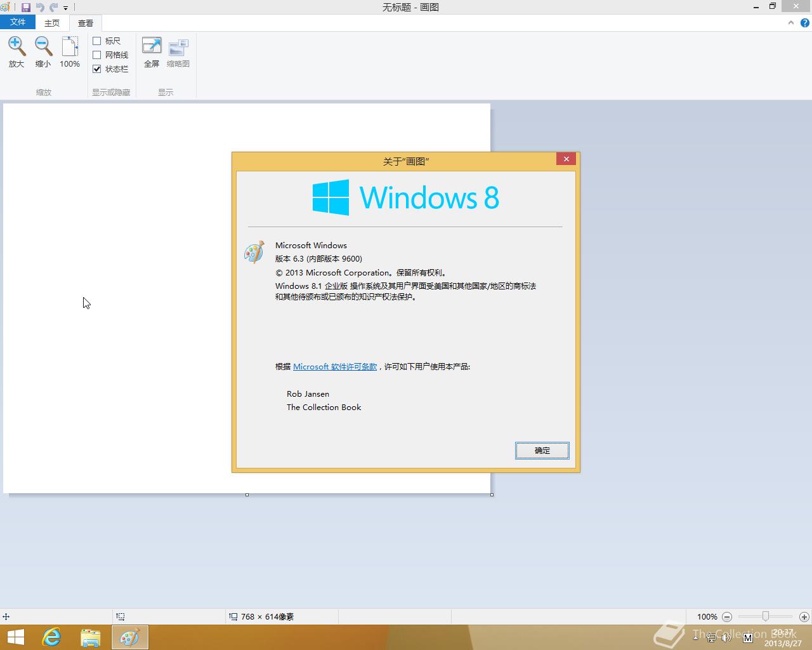The height and width of the screenshot is (650, 812).
Task: Click the Paint window minimize button
Action: (x=756, y=7)
